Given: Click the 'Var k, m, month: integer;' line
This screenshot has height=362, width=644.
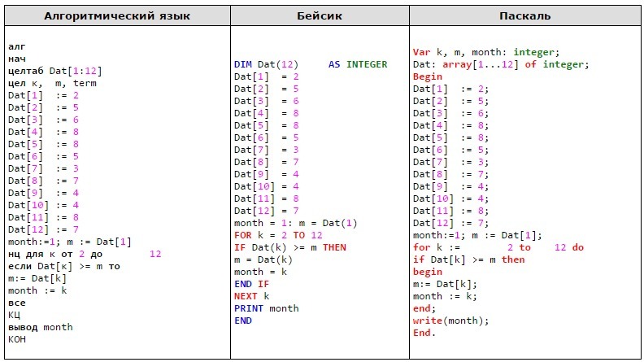Looking at the screenshot, I should click(486, 52).
